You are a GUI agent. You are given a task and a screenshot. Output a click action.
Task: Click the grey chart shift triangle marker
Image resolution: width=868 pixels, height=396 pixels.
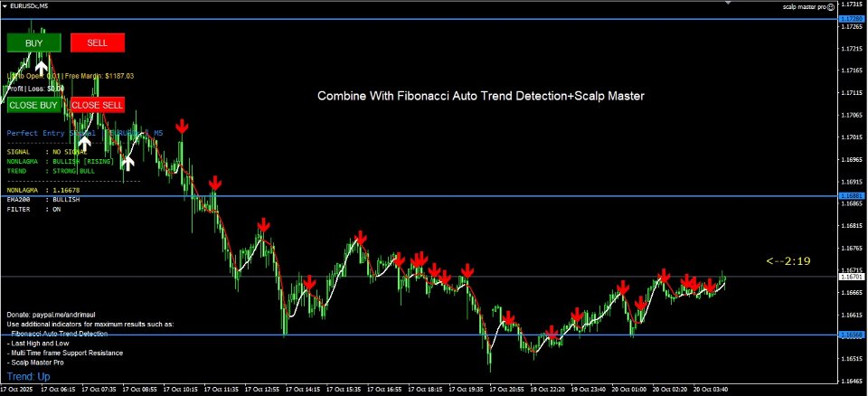728,4
